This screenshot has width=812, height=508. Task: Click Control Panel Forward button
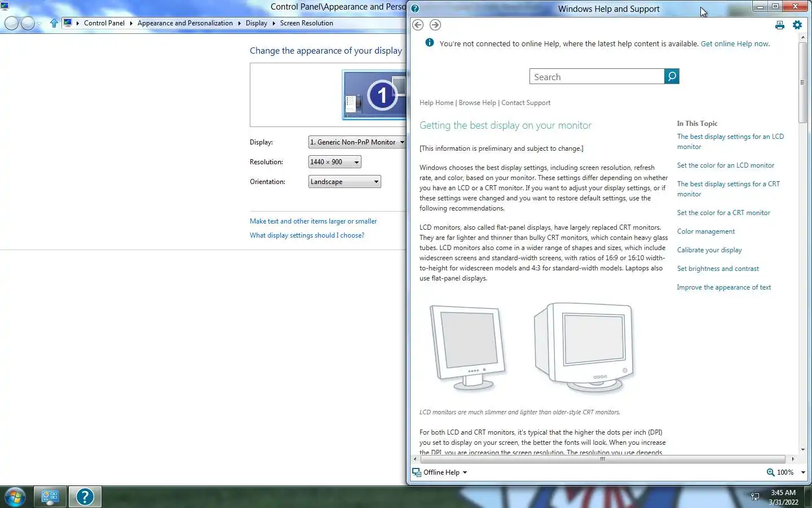pyautogui.click(x=28, y=23)
